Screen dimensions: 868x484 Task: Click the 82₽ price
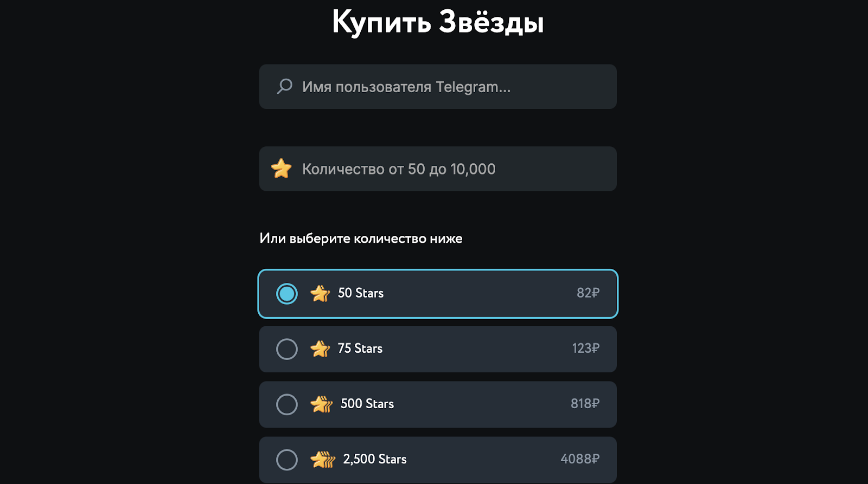tap(588, 293)
